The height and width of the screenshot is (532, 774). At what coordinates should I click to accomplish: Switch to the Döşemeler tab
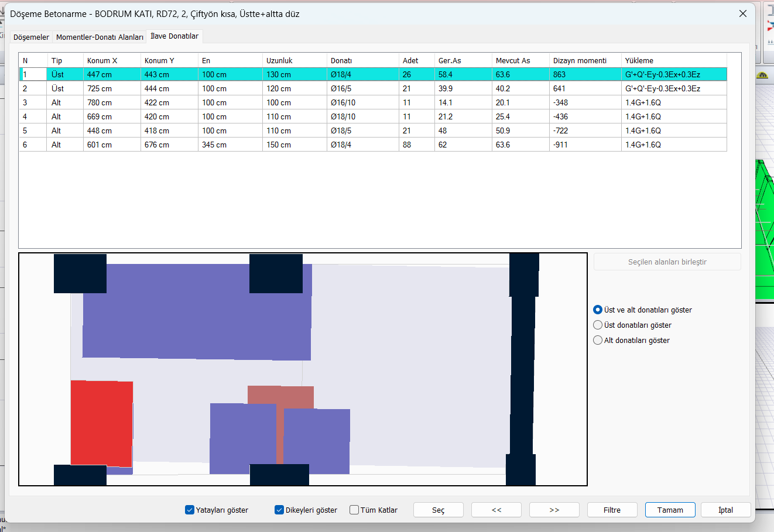[31, 37]
